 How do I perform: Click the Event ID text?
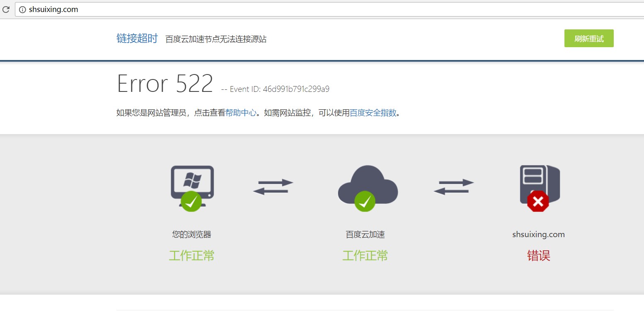(275, 89)
